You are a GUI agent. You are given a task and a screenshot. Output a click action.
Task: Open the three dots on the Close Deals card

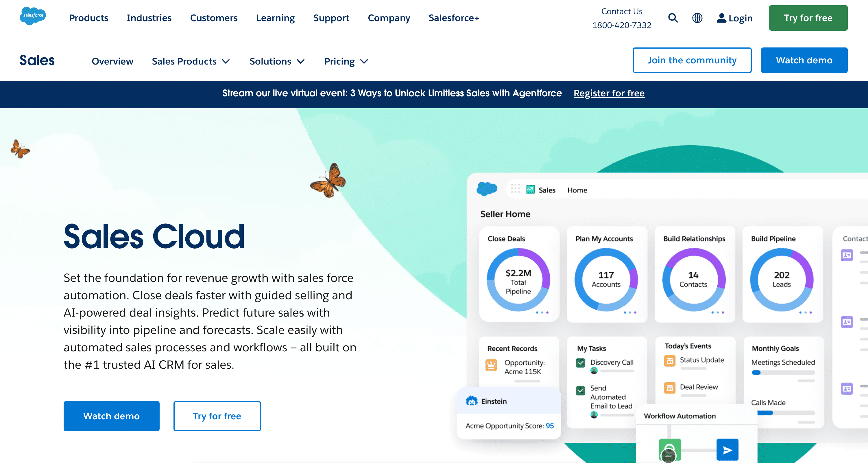point(542,313)
